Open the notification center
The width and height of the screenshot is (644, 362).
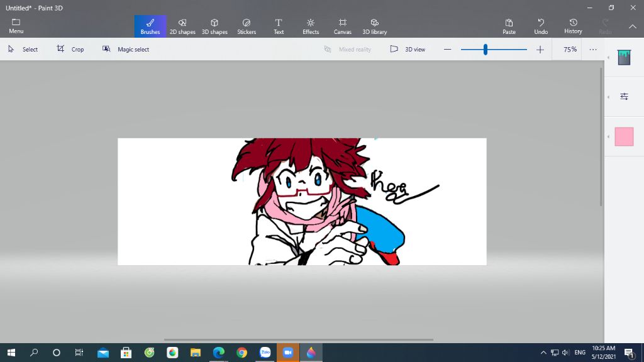629,353
